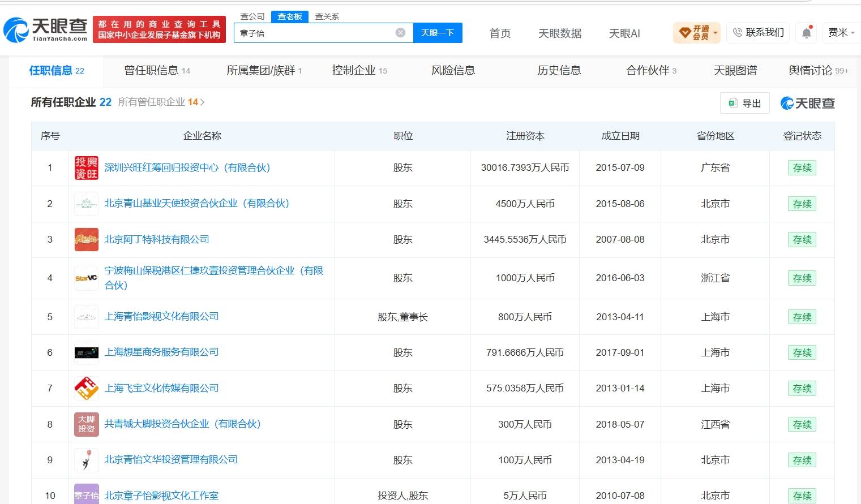
Task: Go to 首页 in top navigation
Action: pyautogui.click(x=500, y=33)
